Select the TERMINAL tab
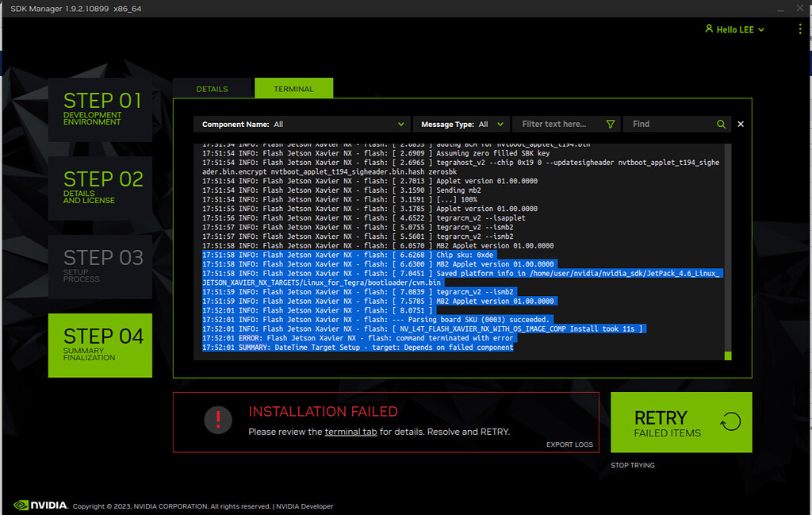Image resolution: width=812 pixels, height=515 pixels. (293, 88)
